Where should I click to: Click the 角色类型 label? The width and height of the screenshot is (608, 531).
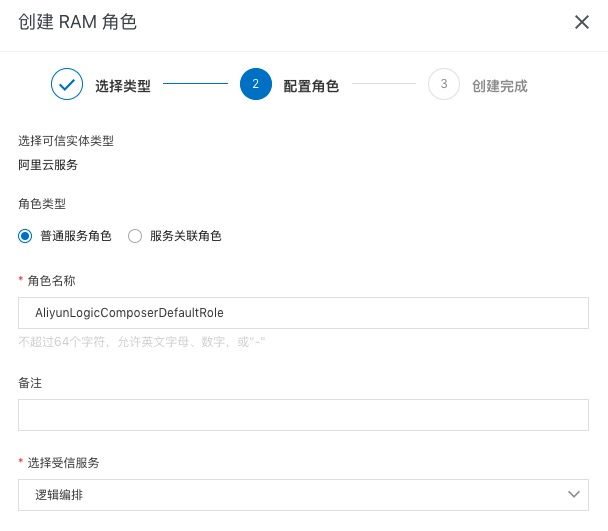[42, 204]
